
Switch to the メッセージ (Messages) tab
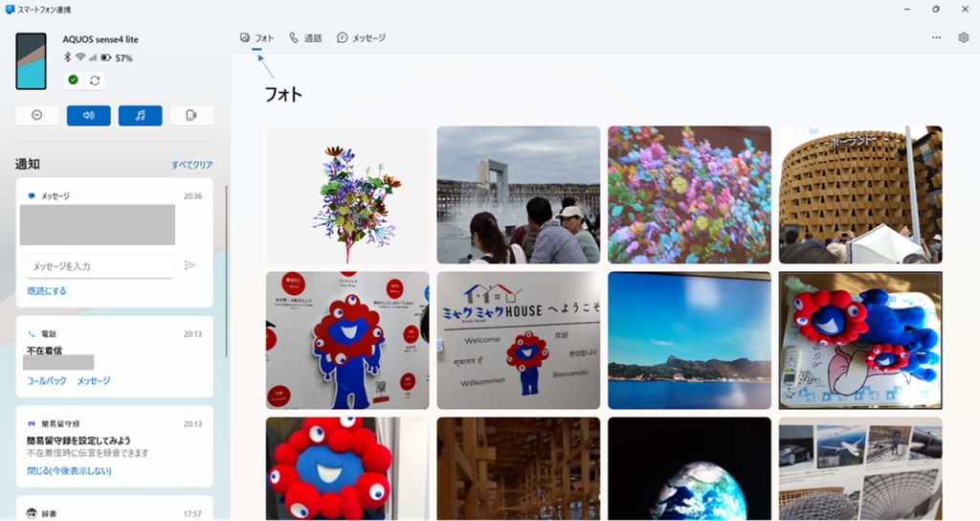[361, 38]
